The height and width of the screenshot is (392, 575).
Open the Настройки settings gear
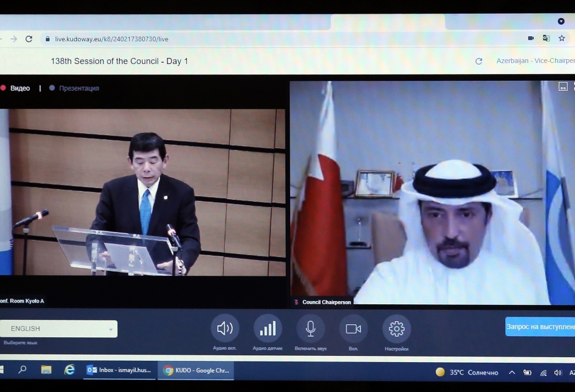tap(396, 329)
